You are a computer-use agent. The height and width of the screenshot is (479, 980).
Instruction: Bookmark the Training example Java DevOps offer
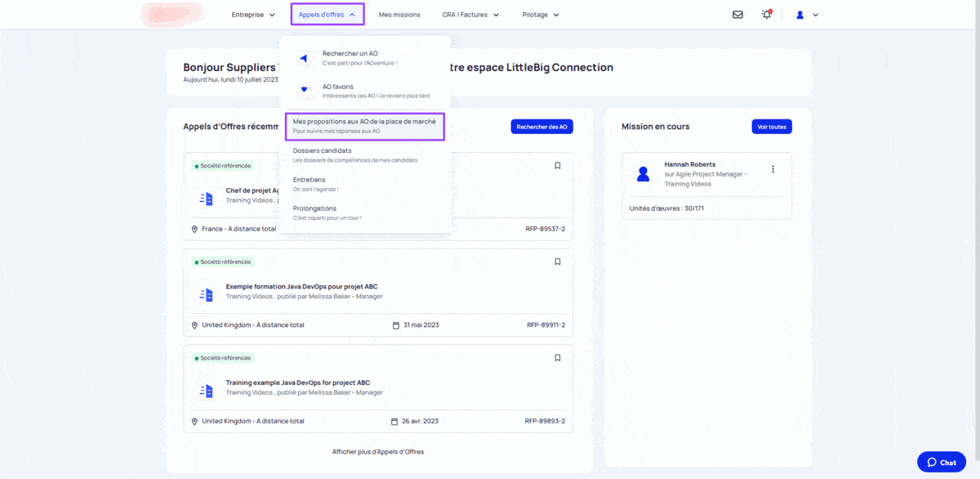(558, 357)
